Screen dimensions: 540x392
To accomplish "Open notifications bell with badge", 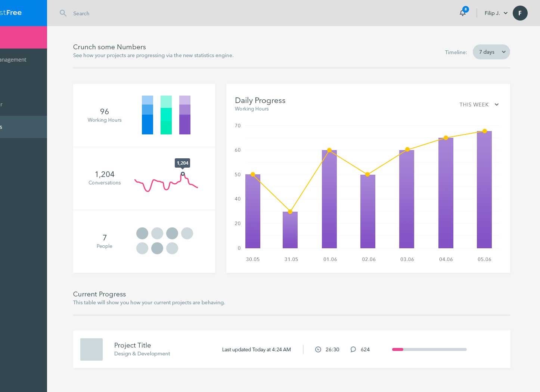I will coord(463,13).
